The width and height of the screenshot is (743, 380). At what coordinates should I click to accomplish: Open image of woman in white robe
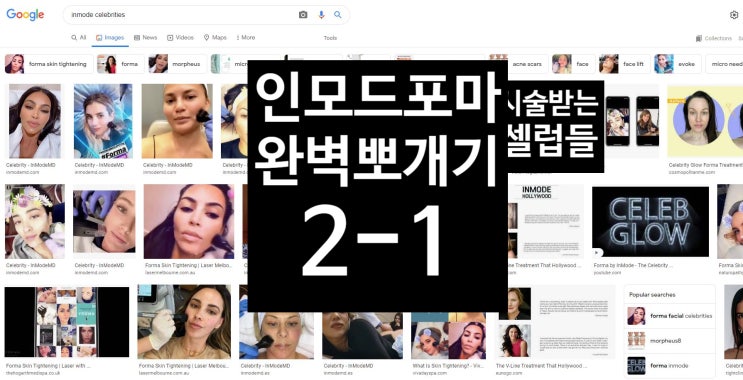tap(35, 121)
